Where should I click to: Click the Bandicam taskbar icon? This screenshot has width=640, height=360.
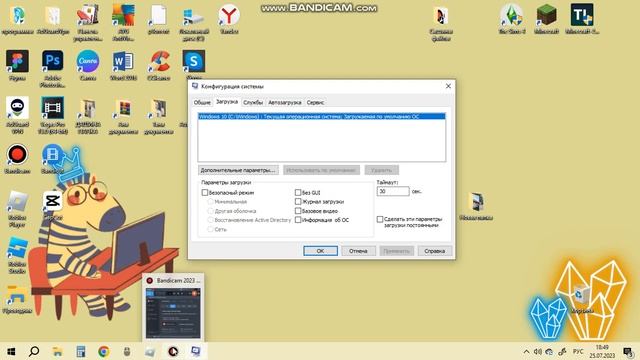173,351
